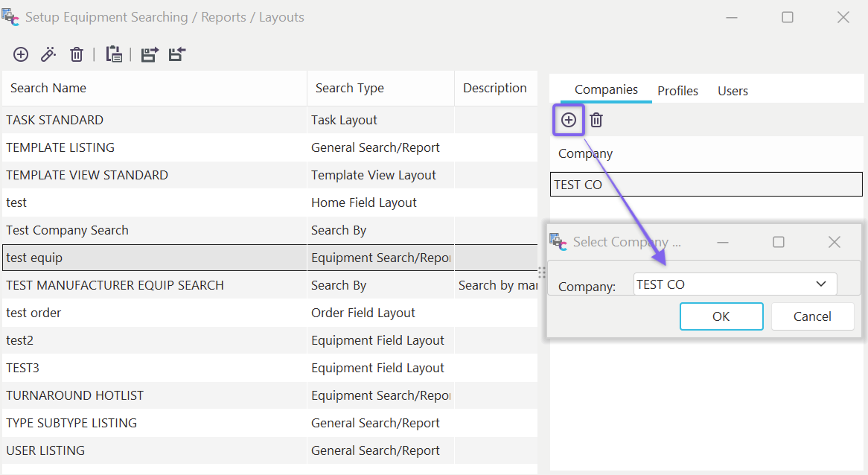Click the Search Type column header

(350, 88)
